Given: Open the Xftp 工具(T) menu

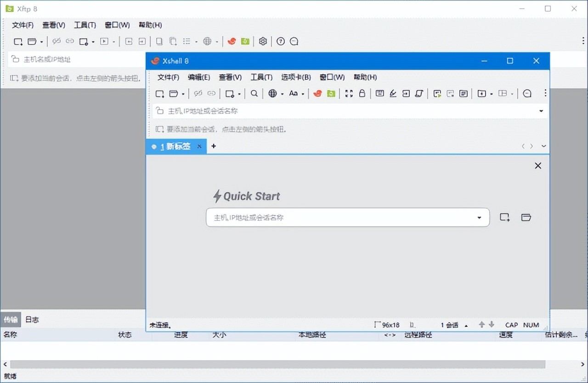Looking at the screenshot, I should 85,25.
